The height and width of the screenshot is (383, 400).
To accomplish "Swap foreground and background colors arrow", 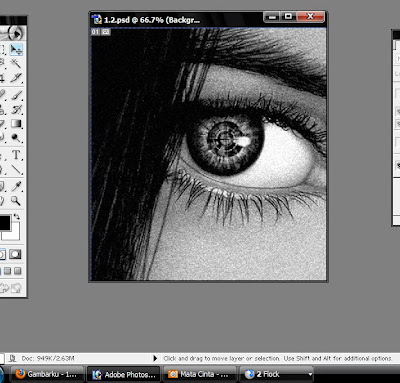I will pos(16,217).
